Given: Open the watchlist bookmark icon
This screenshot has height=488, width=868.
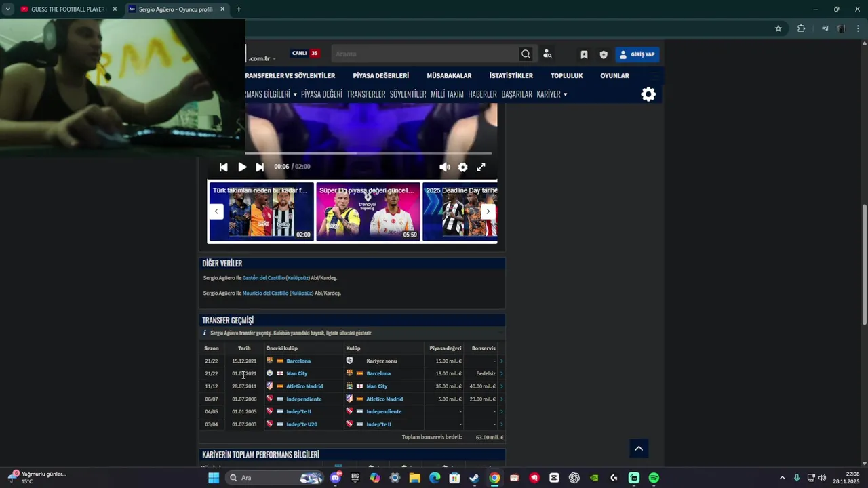Looking at the screenshot, I should [x=584, y=54].
